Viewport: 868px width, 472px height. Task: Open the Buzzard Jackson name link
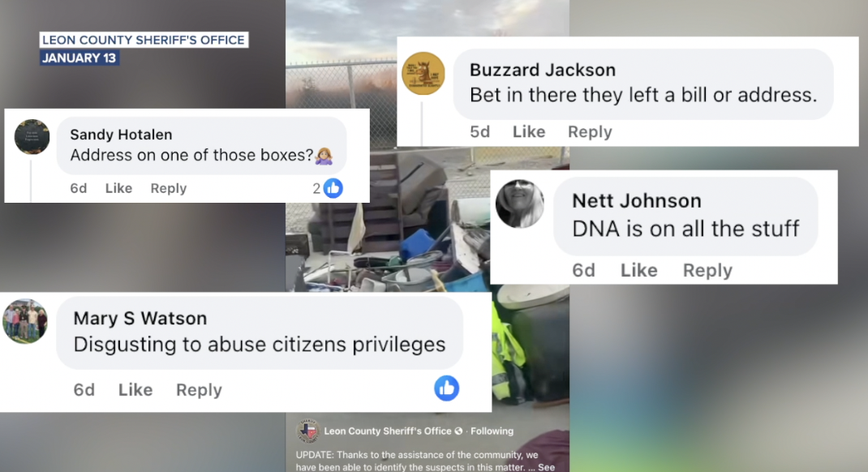pos(543,70)
